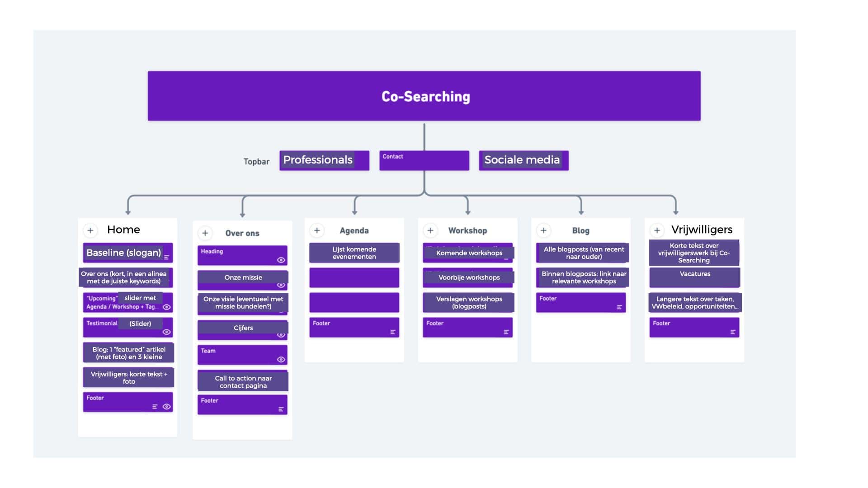Select the Komende workshops card
This screenshot has height=488, width=868.
[x=468, y=253]
